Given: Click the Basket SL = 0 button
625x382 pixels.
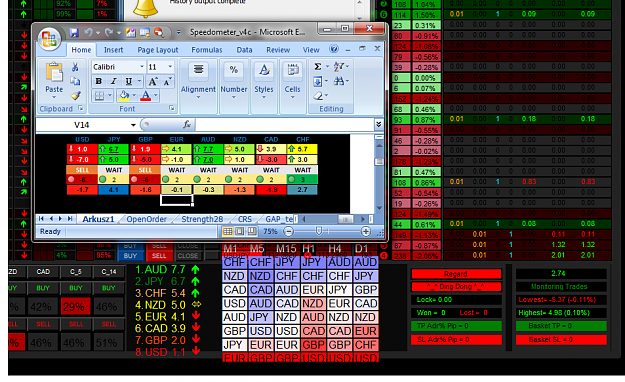Looking at the screenshot, I should [x=561, y=339].
